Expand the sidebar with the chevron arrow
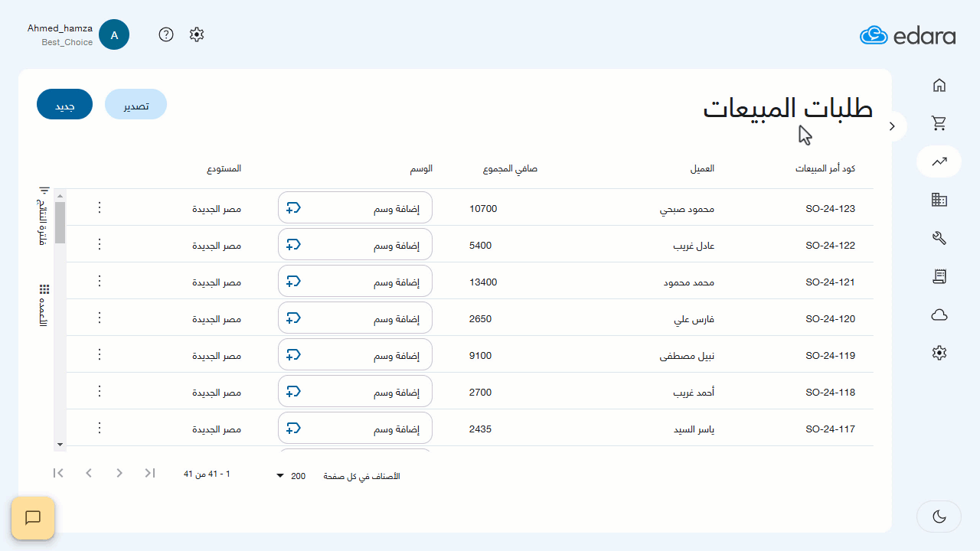The image size is (980, 551). (x=892, y=126)
